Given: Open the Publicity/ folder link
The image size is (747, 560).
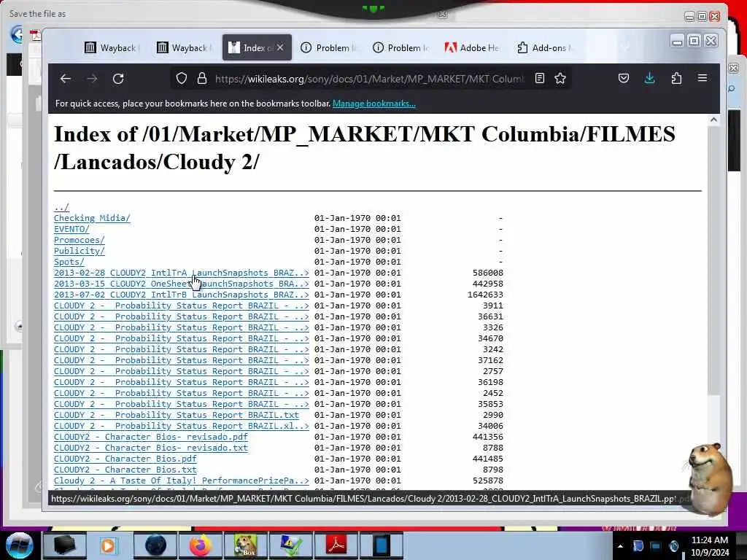Looking at the screenshot, I should (79, 251).
